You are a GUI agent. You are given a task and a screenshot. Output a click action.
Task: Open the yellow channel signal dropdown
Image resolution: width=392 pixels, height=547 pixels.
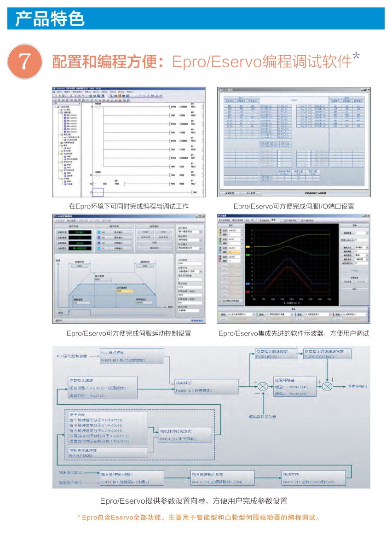coord(242,314)
